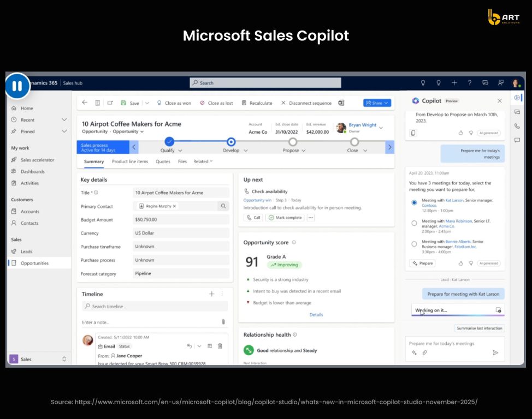Expand the Related tab dropdown
This screenshot has width=532, height=419.
pos(203,161)
